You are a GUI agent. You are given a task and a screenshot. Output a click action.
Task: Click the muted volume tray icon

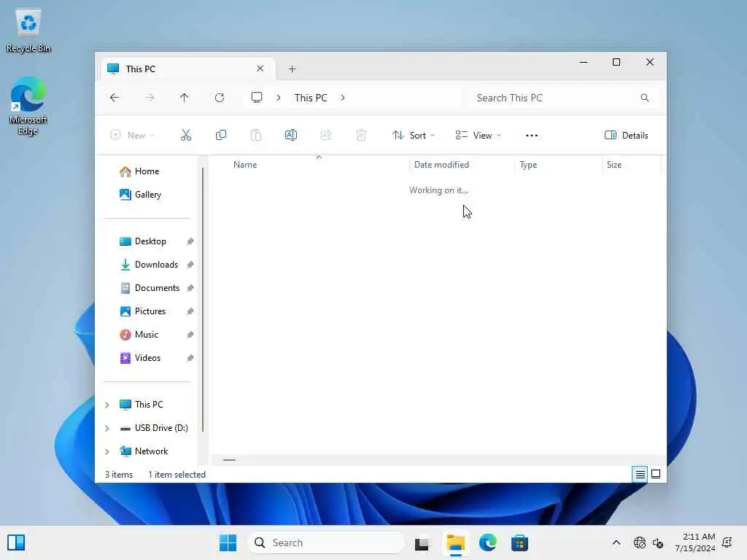click(658, 542)
